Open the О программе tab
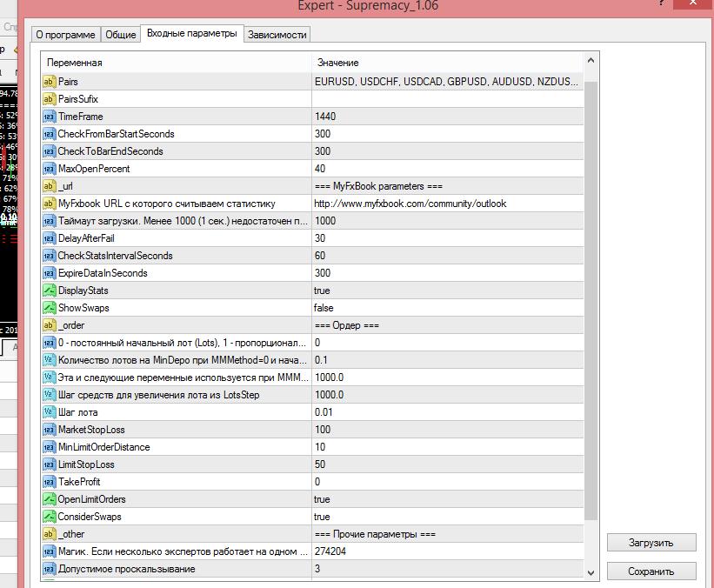Screen dimensions: 714x588 pos(65,35)
